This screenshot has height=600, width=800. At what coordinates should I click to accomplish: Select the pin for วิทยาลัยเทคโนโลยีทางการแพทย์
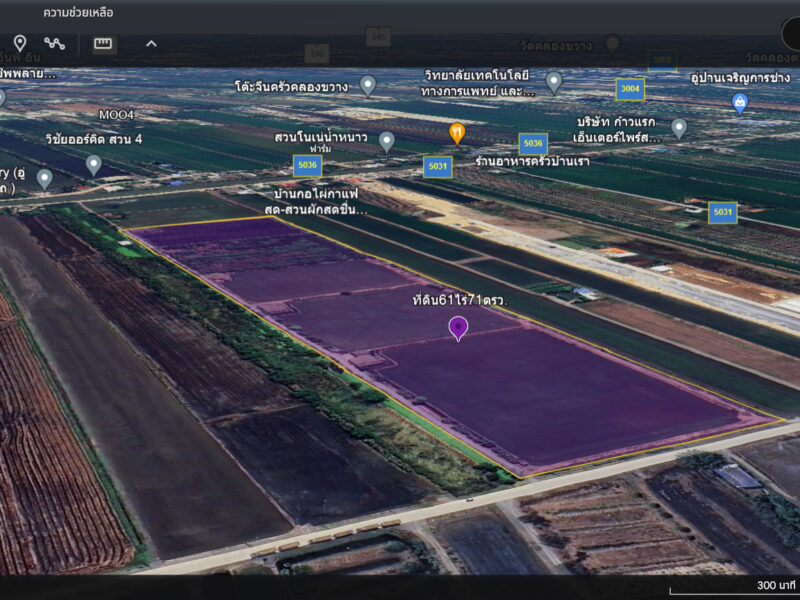[554, 83]
